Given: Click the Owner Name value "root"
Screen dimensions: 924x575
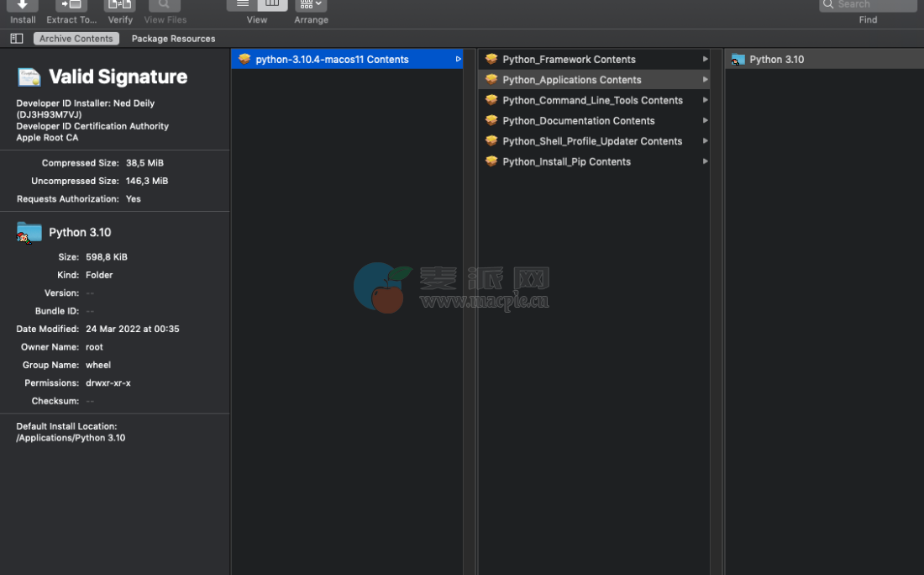Looking at the screenshot, I should click(94, 347).
